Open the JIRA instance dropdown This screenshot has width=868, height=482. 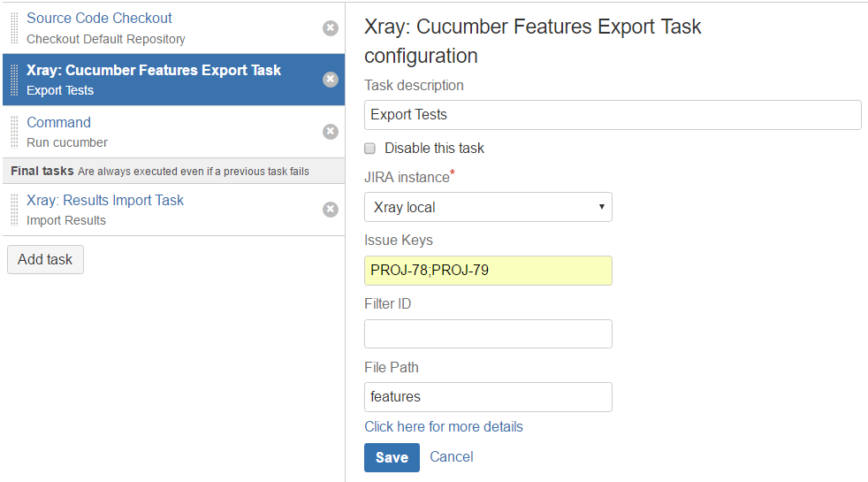[488, 207]
